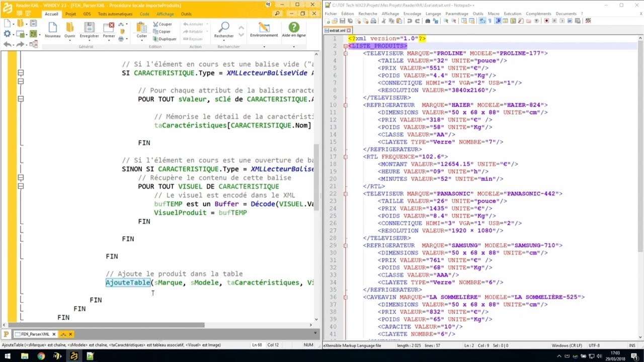644x362 pixels.
Task: Collapse the POUR TOUT sValeur code block
Action: [21, 99]
